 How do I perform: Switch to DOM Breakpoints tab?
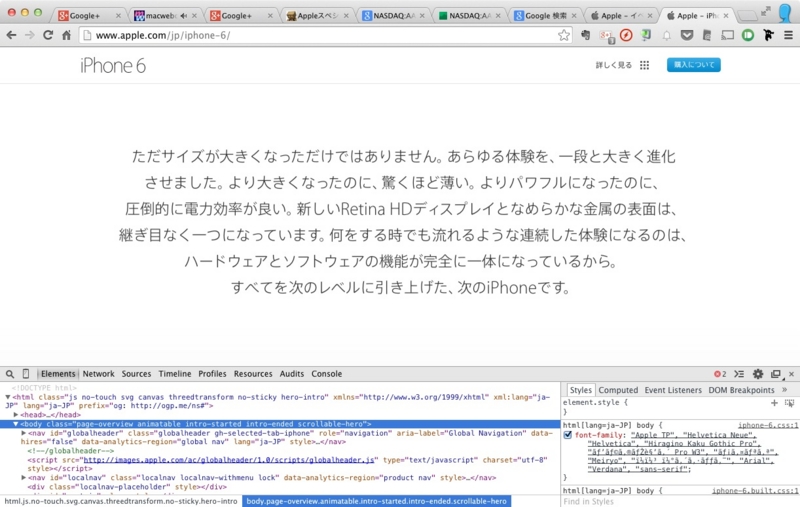[x=741, y=390]
